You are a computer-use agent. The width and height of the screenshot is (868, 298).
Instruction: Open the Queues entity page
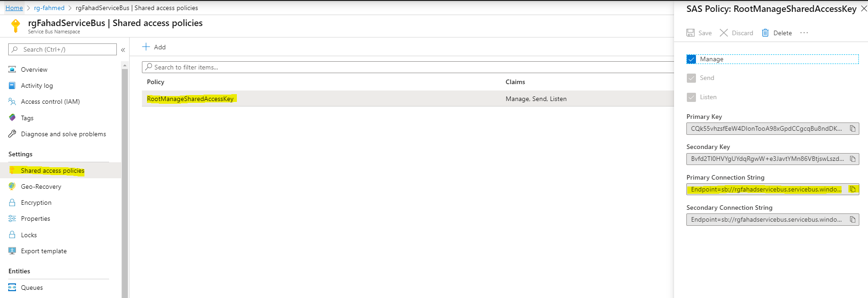(x=32, y=287)
